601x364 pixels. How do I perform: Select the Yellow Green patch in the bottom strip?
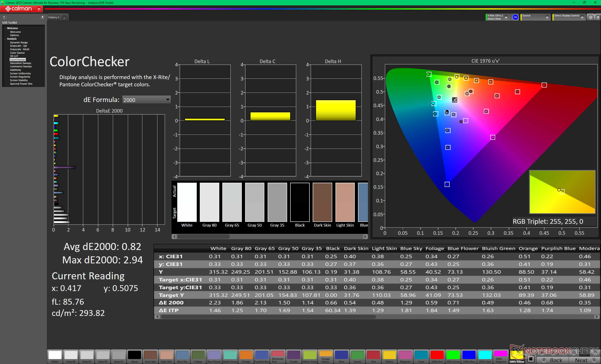pyautogui.click(x=310, y=356)
